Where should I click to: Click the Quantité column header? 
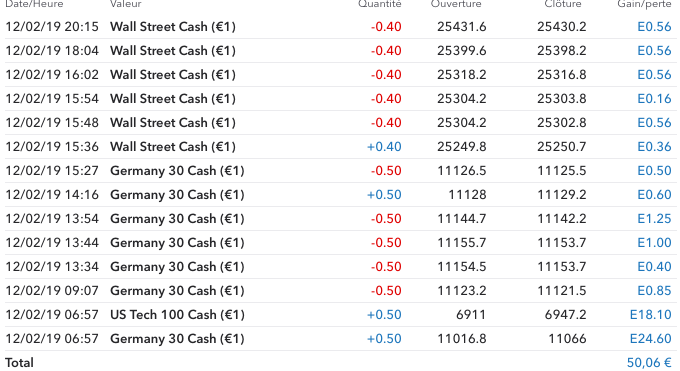click(379, 4)
